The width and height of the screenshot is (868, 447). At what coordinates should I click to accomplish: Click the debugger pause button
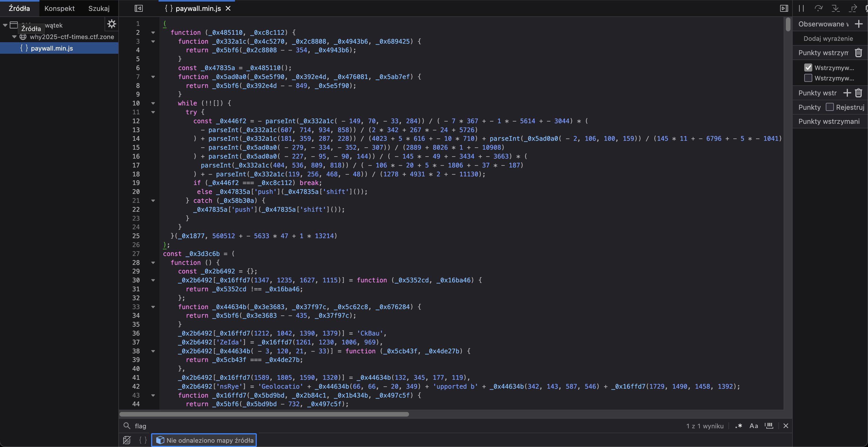click(801, 8)
